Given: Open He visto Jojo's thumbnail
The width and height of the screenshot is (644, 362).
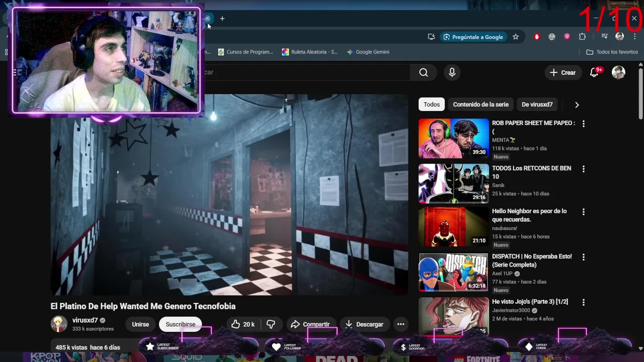Looking at the screenshot, I should 453,316.
